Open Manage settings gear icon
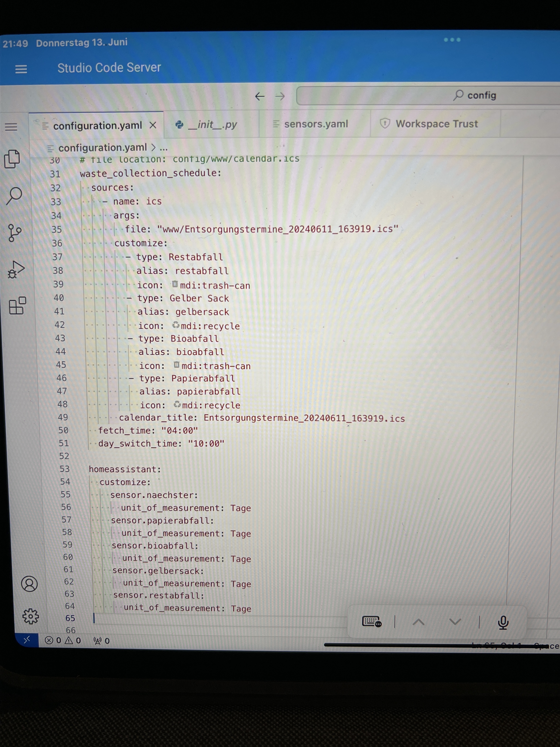The height and width of the screenshot is (747, 560). [30, 616]
